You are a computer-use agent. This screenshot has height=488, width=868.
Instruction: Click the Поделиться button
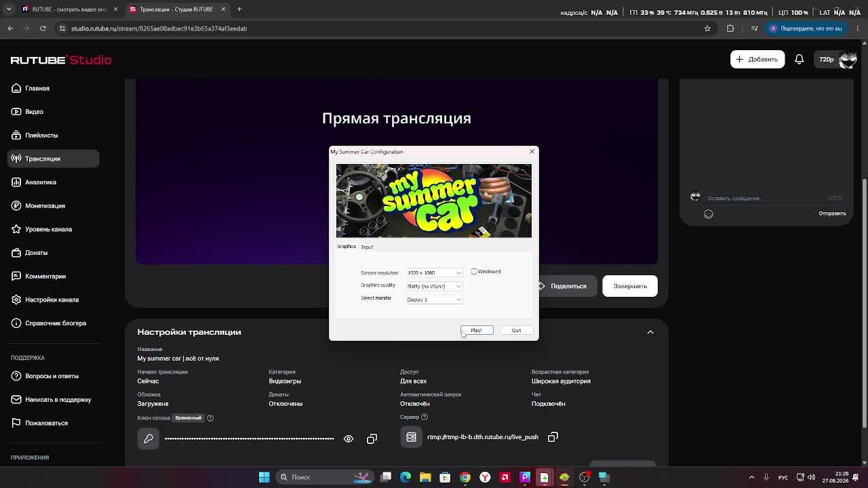pos(563,286)
